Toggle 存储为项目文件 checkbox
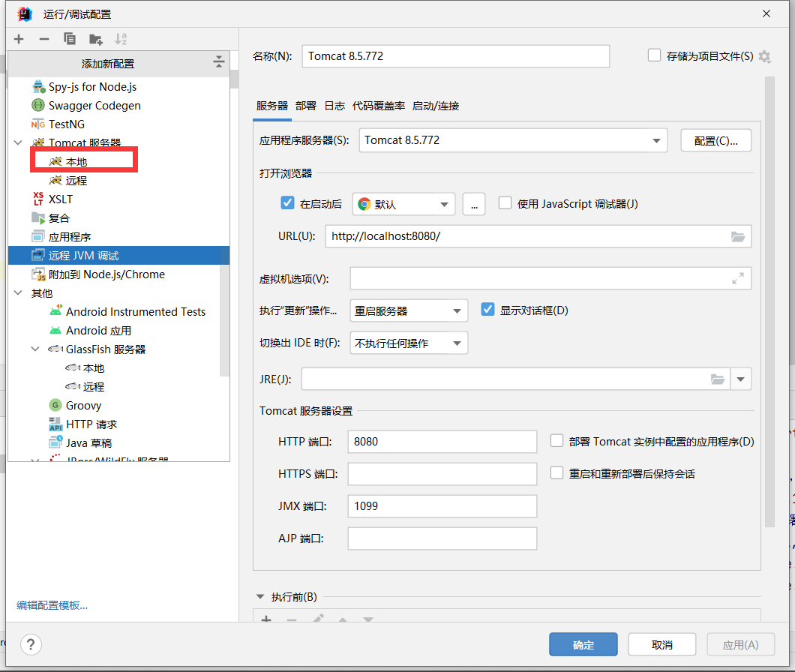The width and height of the screenshot is (795, 672). tap(654, 55)
